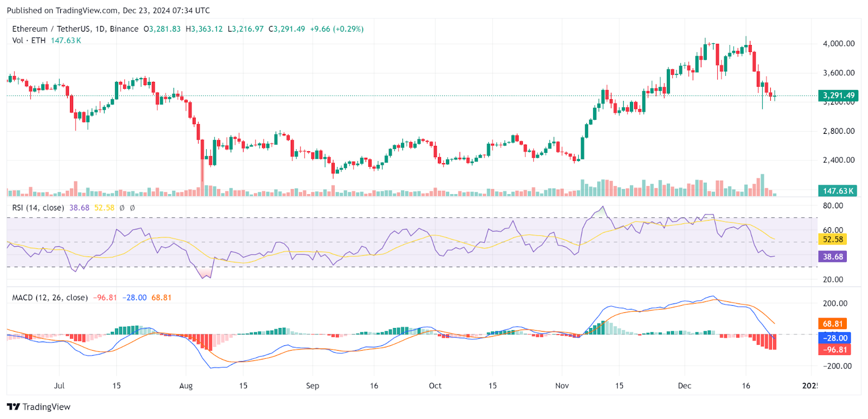
Task: Click the purple "38.68" badge on the RSI axis
Action: [833, 256]
